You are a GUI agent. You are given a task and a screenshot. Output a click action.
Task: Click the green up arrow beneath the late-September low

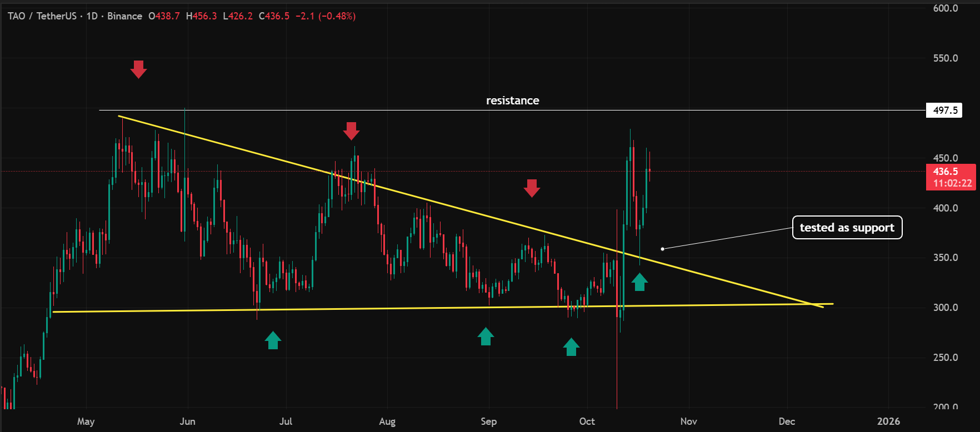tap(571, 346)
